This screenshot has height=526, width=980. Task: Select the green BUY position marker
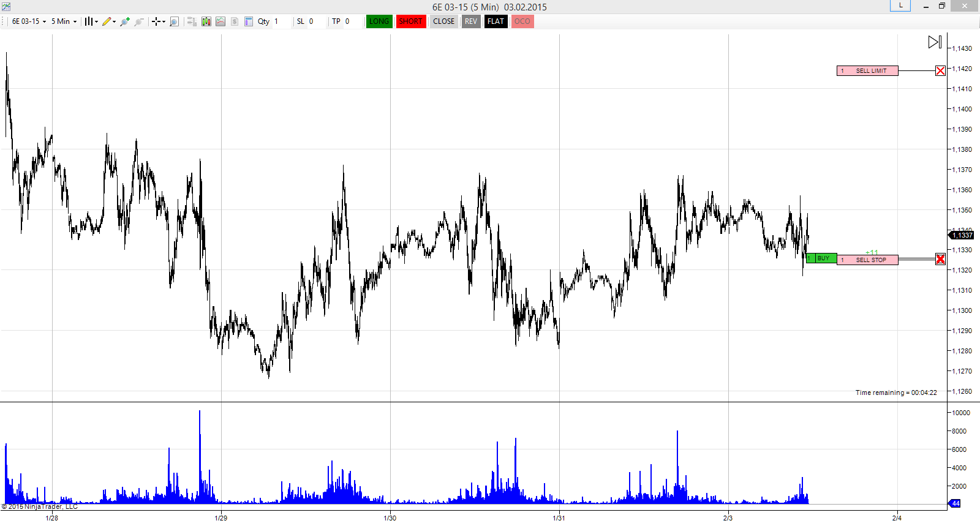tap(821, 258)
